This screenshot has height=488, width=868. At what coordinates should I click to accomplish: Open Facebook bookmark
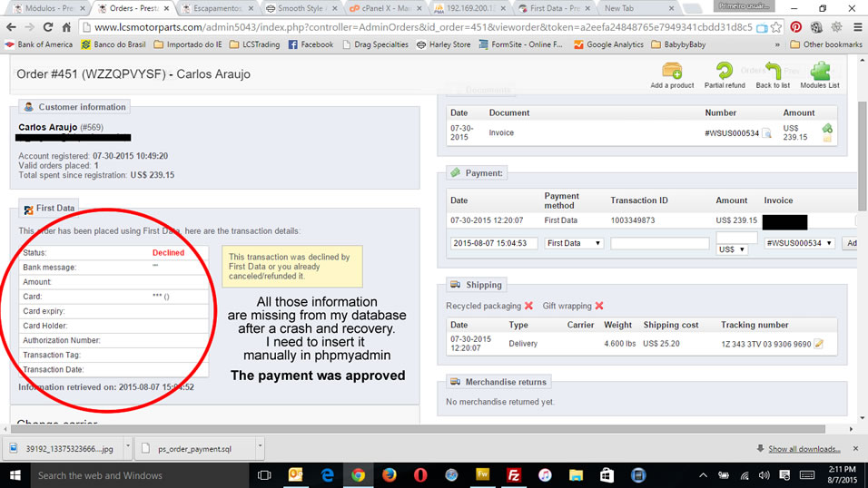point(311,44)
